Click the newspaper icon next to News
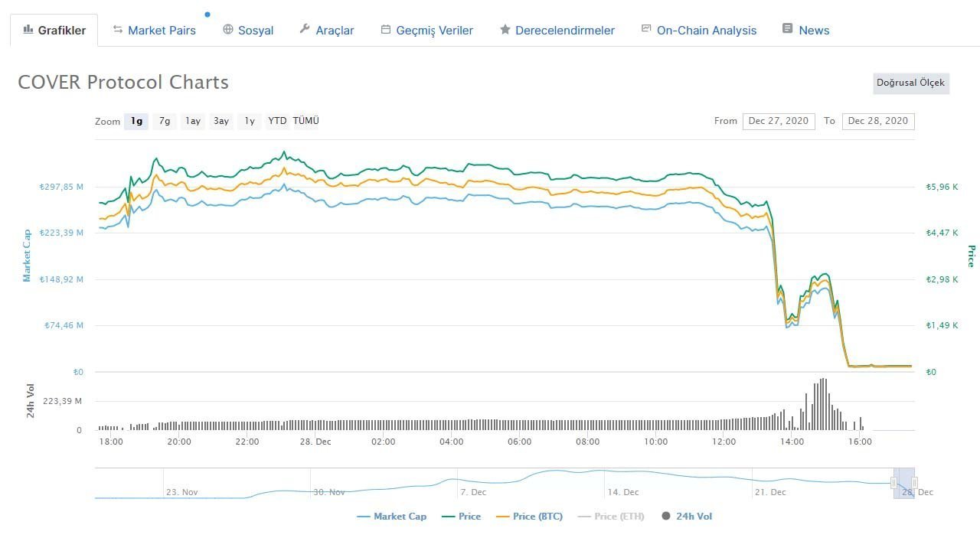This screenshot has height=551, width=980. click(x=787, y=29)
